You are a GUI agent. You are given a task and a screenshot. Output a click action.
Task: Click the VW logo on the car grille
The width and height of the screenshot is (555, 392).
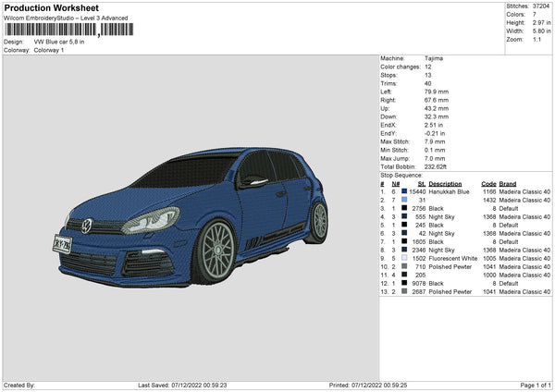coord(87,224)
